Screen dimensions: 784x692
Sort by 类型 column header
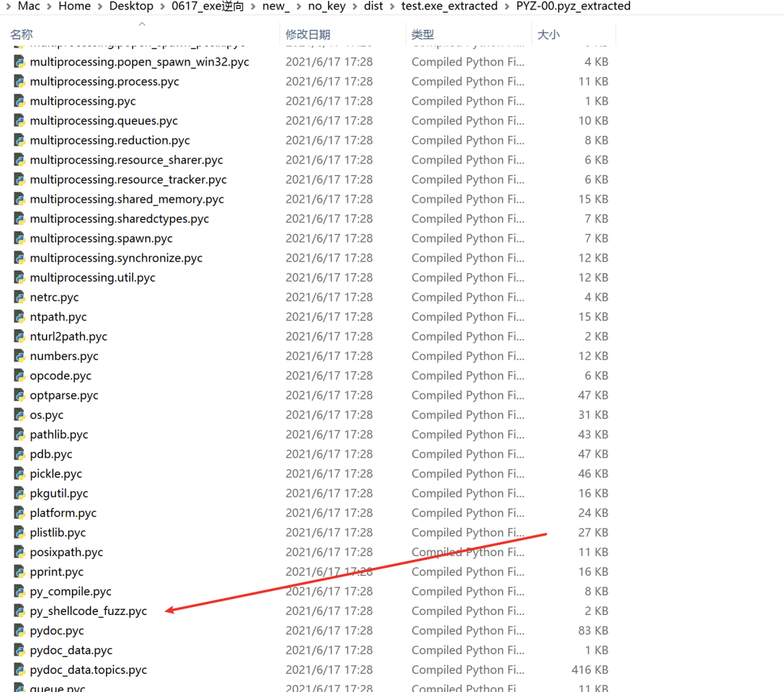pos(422,35)
